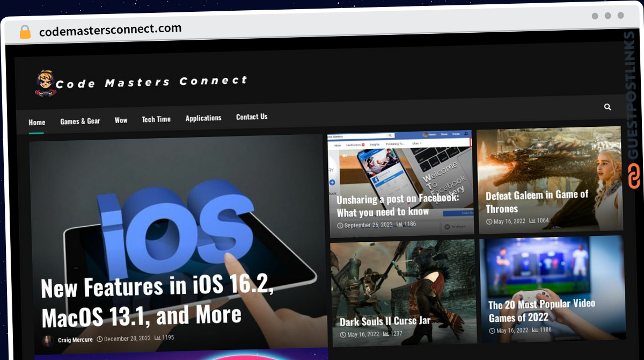Click the padlock icon beside the URL
Image resolution: width=644 pixels, height=360 pixels.
coord(25,32)
